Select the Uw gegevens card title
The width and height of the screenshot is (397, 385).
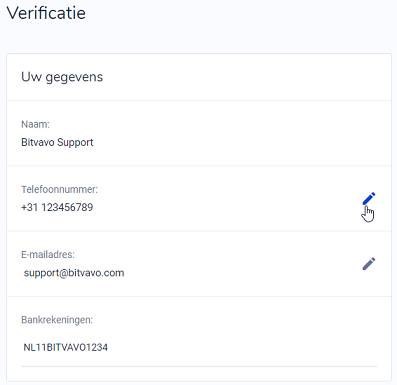62,77
